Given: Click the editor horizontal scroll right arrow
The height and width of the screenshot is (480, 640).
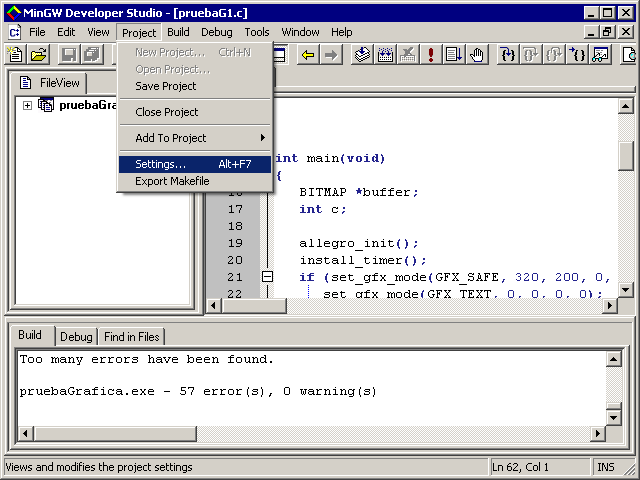Looking at the screenshot, I should coord(610,305).
